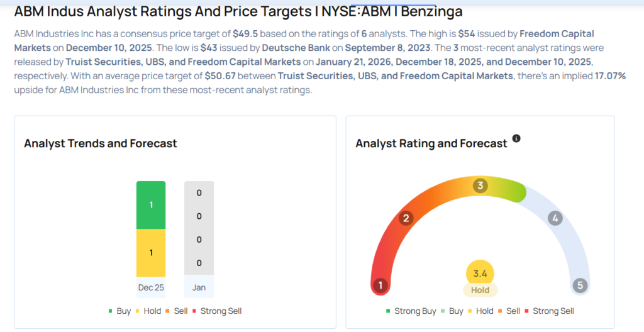Select gauge marker number 3
This screenshot has height=332, width=644.
[480, 185]
